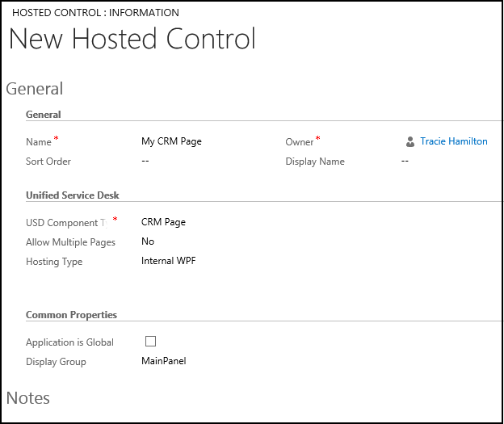Tick the Application is Global checkbox

150,341
